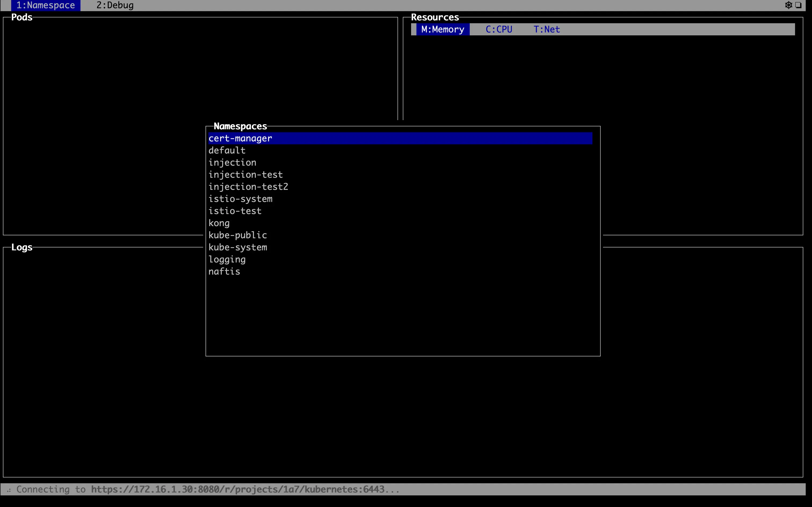Select the kube-public namespace
Viewport: 812px width, 507px height.
[238, 235]
